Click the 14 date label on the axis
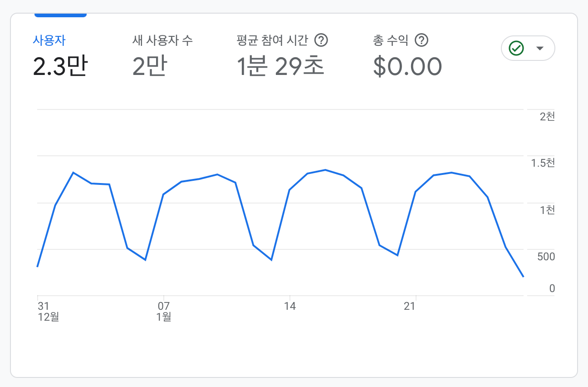Screen dimensions: 588x387 coord(290,306)
